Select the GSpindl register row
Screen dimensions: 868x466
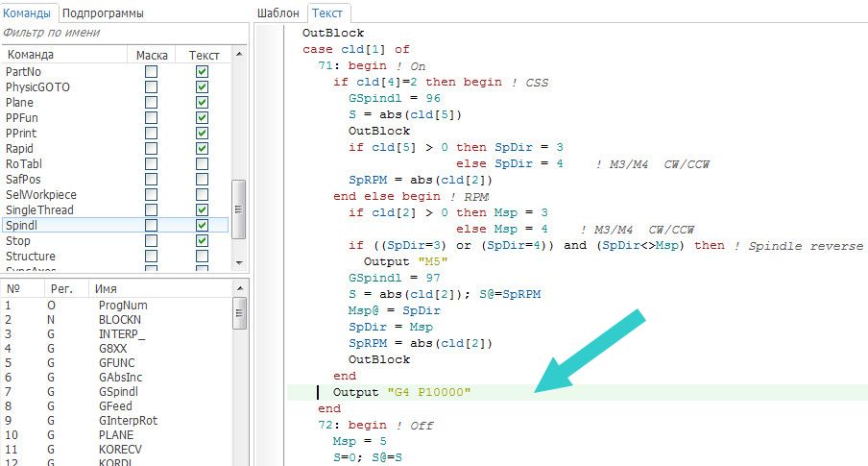(117, 392)
